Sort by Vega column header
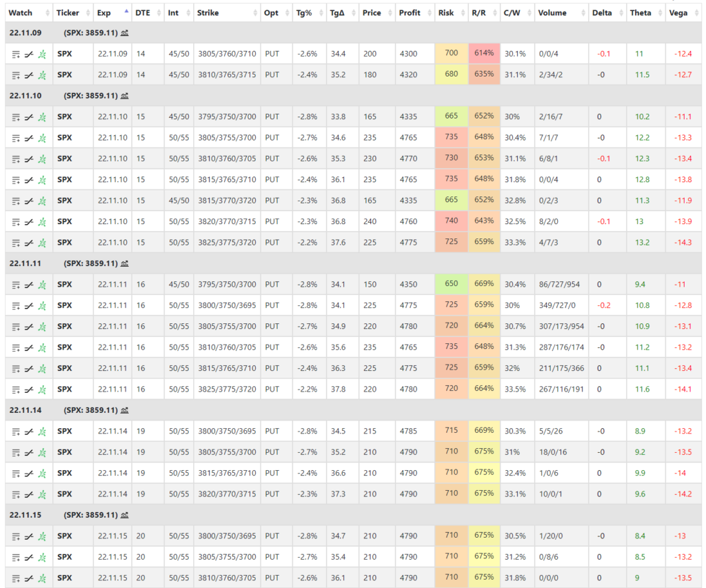This screenshot has width=706, height=588. 683,13
